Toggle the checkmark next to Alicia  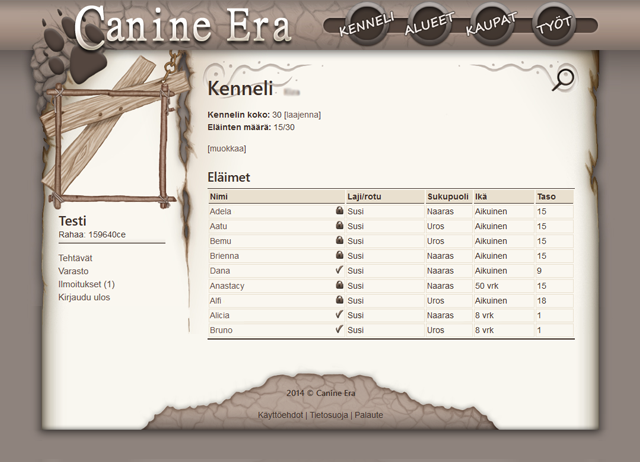[340, 314]
